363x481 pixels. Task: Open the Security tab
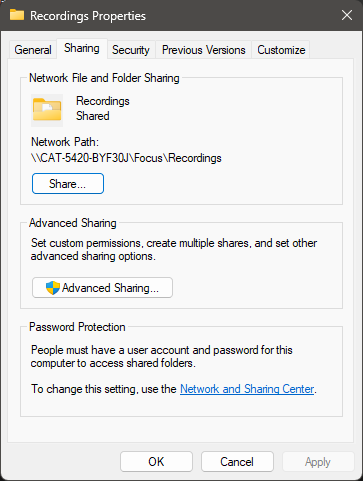click(131, 50)
